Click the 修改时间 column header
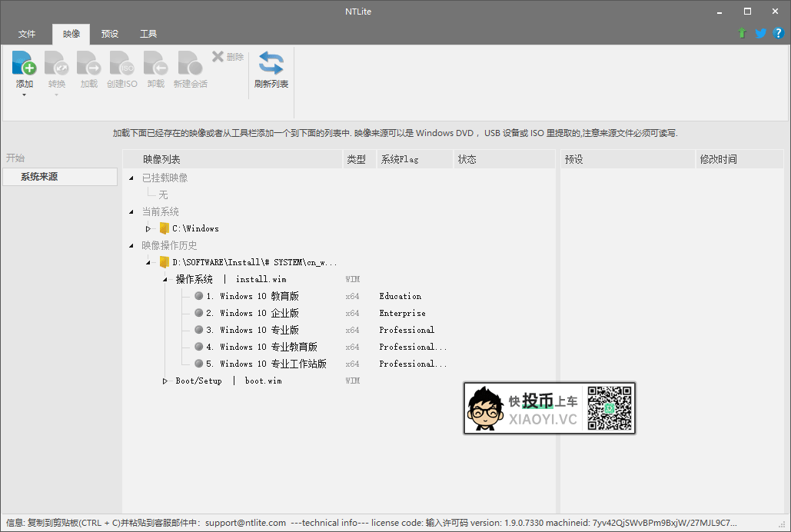The image size is (791, 532). [x=739, y=159]
